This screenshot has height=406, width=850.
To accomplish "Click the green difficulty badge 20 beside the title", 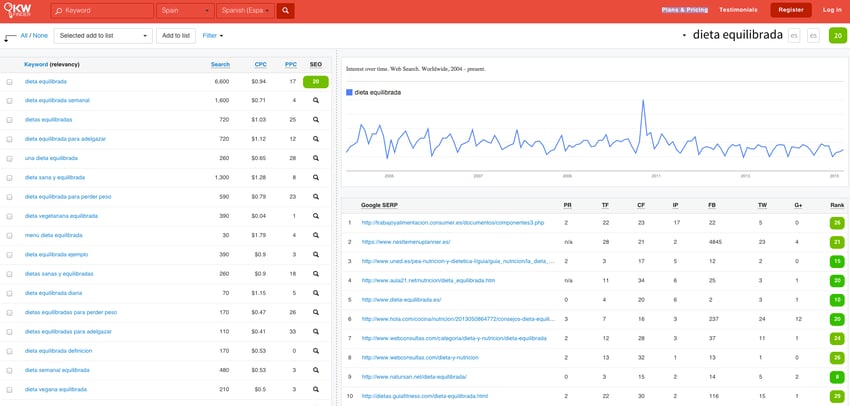I will tap(838, 36).
